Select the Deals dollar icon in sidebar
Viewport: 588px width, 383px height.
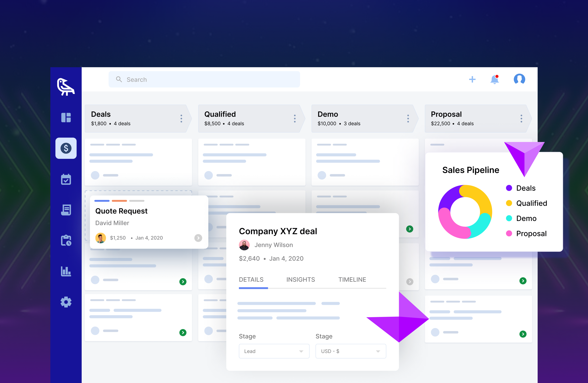(66, 148)
